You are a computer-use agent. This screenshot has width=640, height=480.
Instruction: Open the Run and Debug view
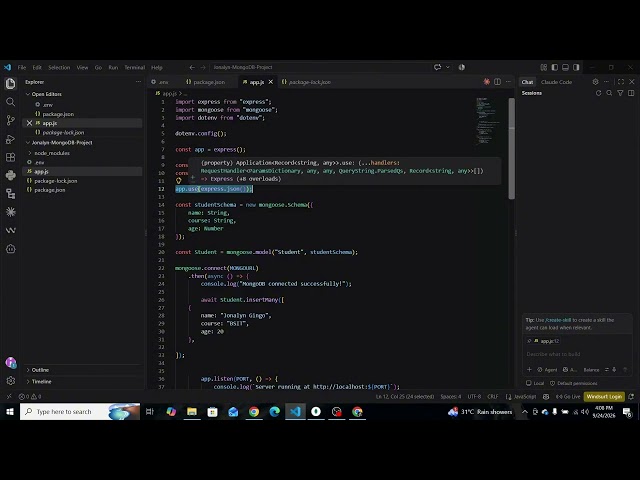[11, 139]
